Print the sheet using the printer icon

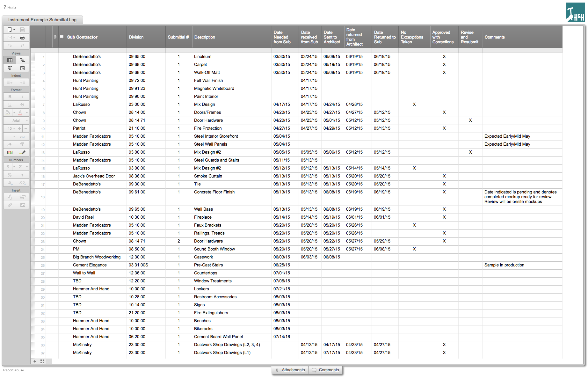click(22, 38)
